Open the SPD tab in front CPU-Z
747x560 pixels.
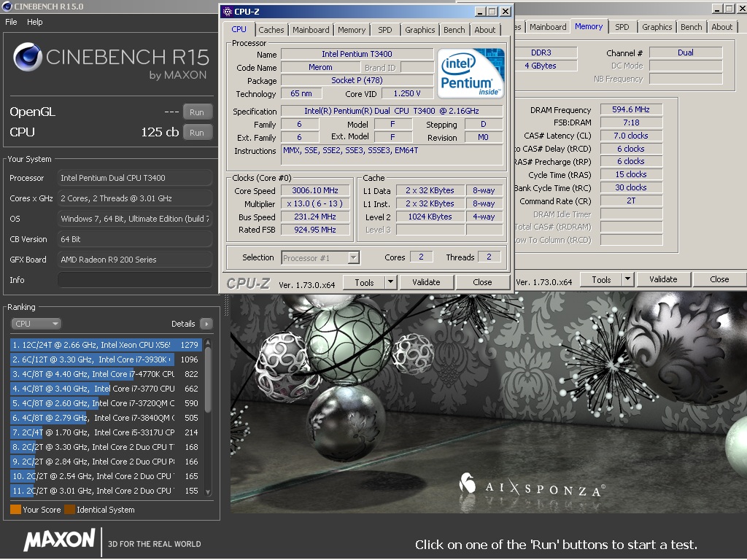[385, 29]
